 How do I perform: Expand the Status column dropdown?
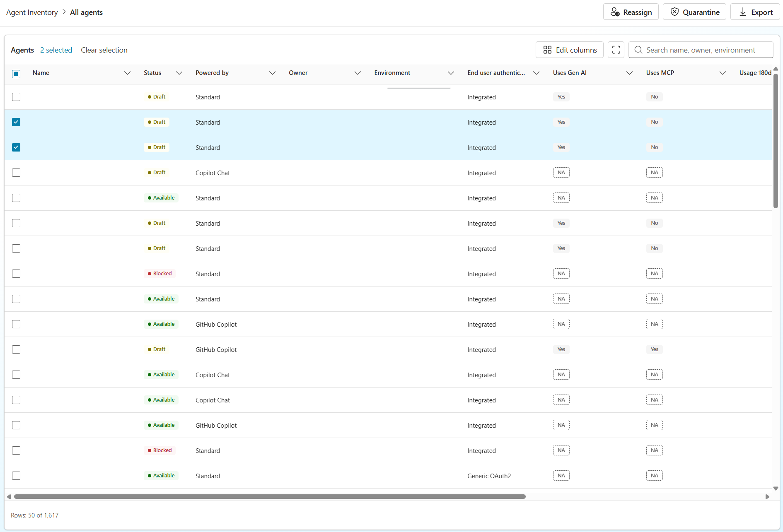179,73
